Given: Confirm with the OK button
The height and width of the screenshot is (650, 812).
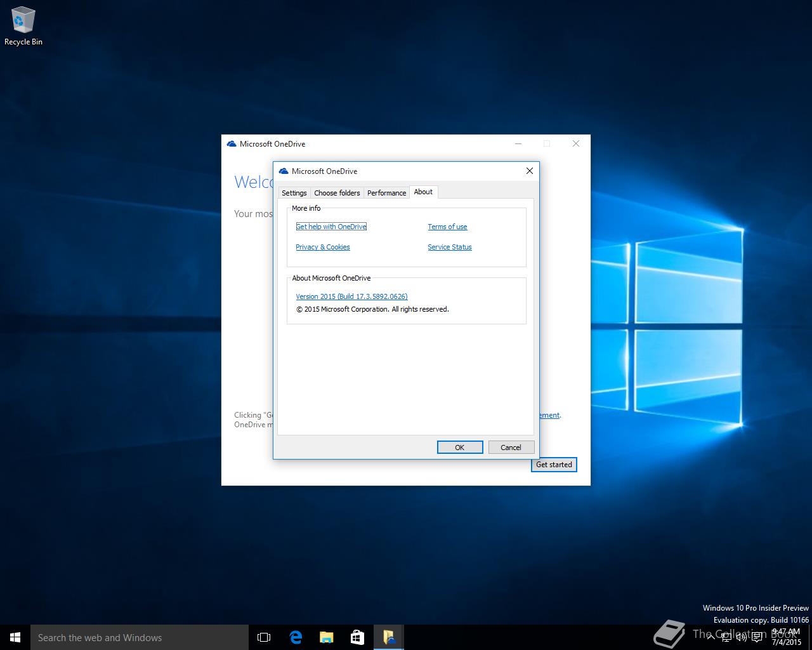Looking at the screenshot, I should [x=460, y=448].
